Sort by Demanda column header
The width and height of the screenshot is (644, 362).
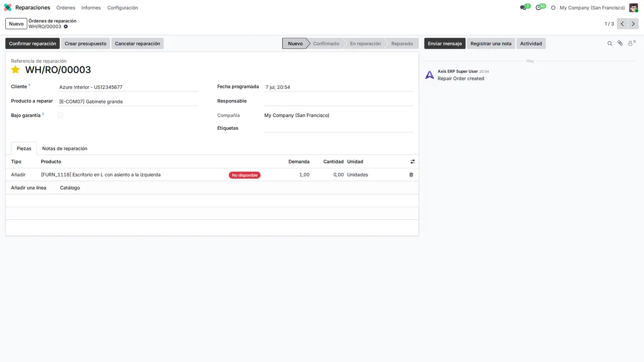(x=299, y=161)
